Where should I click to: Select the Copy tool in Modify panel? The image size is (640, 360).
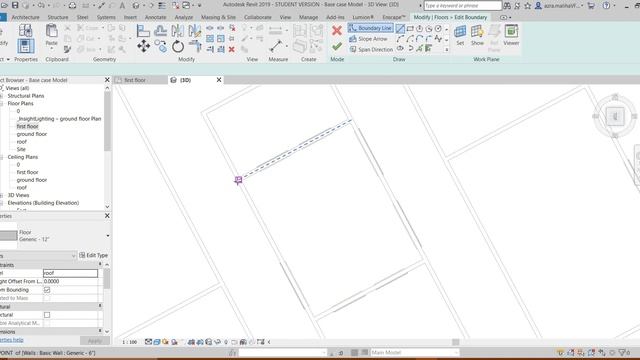tap(160, 46)
